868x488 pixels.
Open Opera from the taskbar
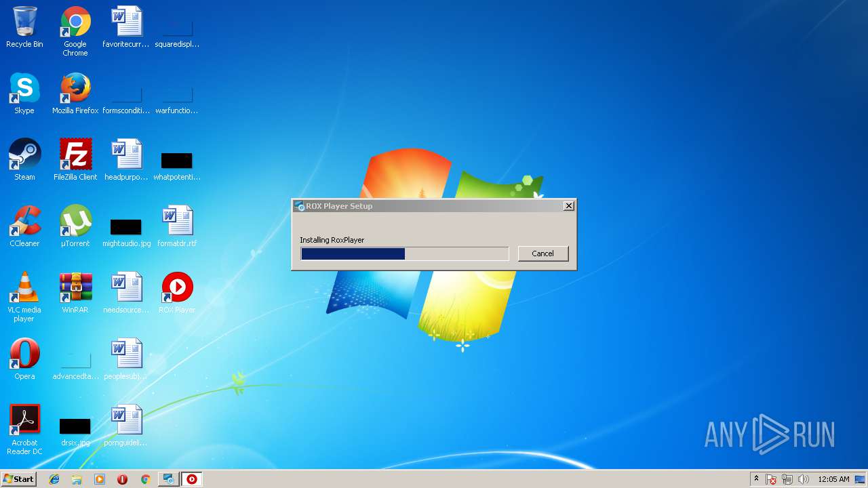tap(122, 479)
